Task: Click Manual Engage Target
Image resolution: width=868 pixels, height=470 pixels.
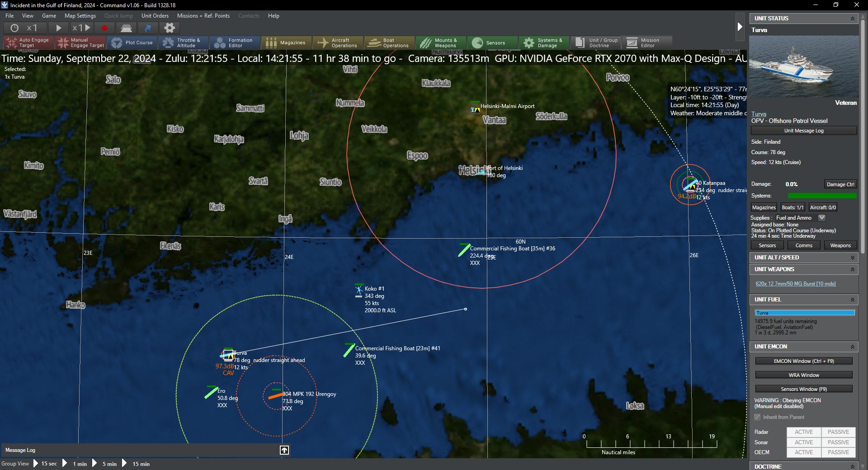Action: (x=80, y=43)
